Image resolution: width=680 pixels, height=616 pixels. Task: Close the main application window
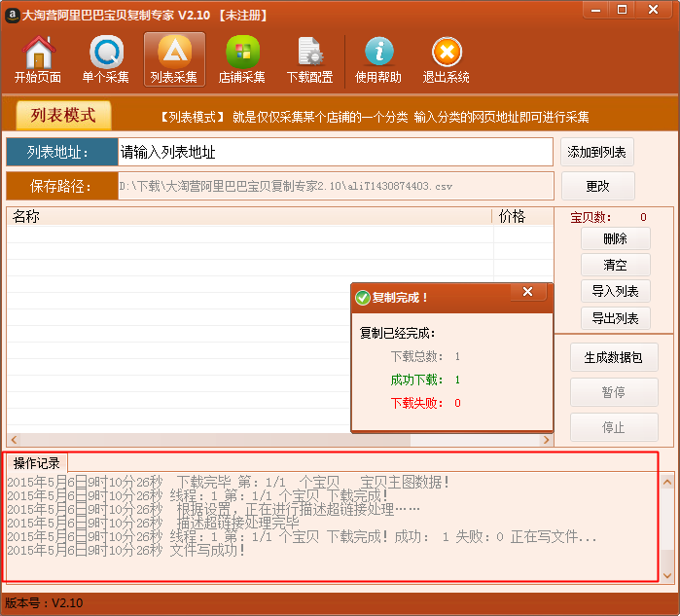(654, 10)
